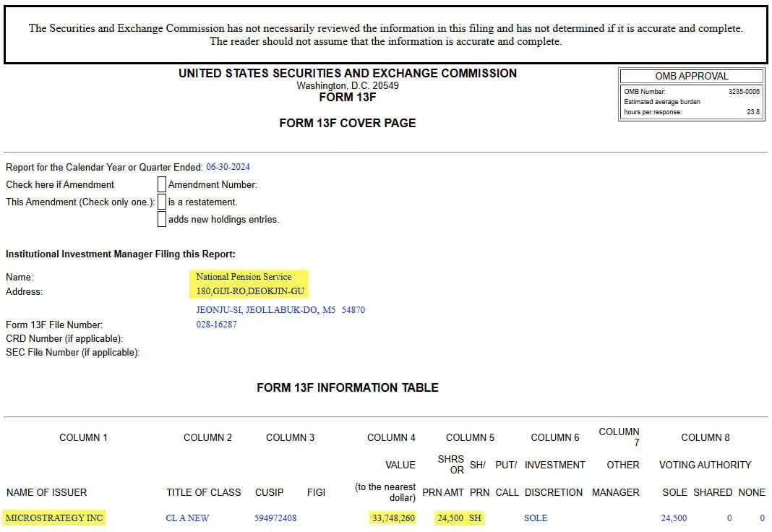Image resolution: width=772 pixels, height=532 pixels.
Task: Click the 'FORM 13F COVER PAGE' heading
Action: (348, 123)
